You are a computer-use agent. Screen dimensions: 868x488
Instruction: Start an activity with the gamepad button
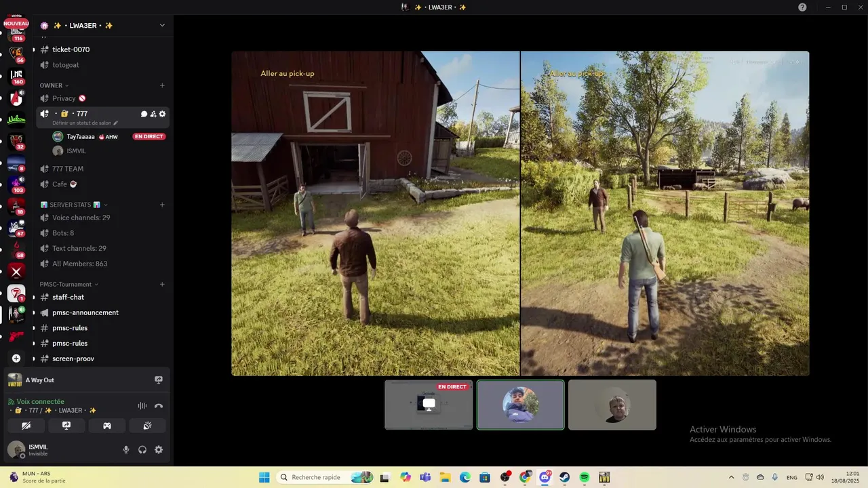point(106,426)
